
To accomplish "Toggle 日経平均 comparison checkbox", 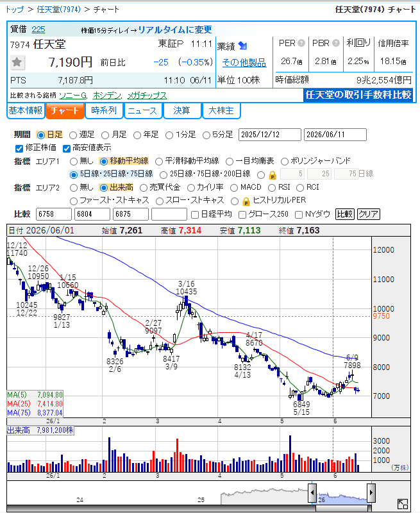I will coord(195,215).
